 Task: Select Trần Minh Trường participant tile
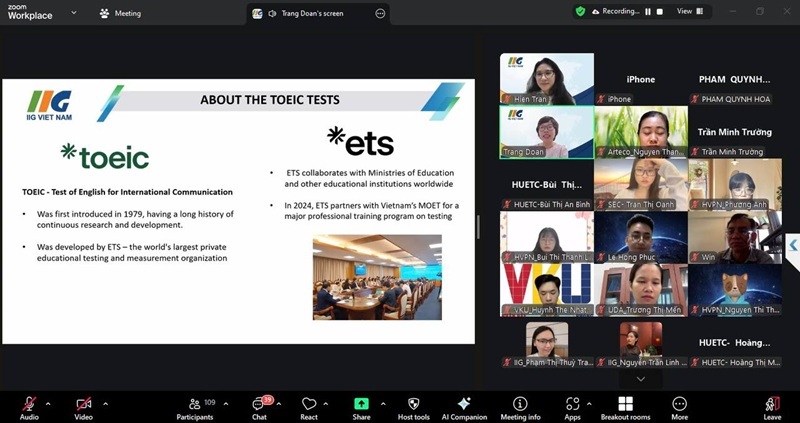[735, 132]
